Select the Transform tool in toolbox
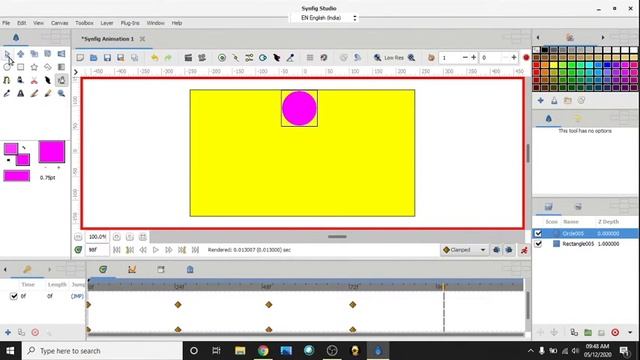Image resolution: width=640 pixels, height=360 pixels. pos(7,54)
